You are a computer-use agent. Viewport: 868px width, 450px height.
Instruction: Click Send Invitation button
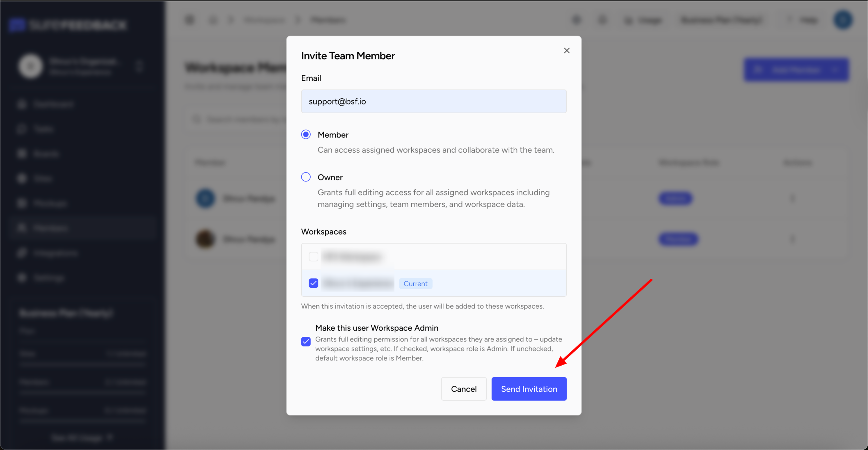point(529,389)
